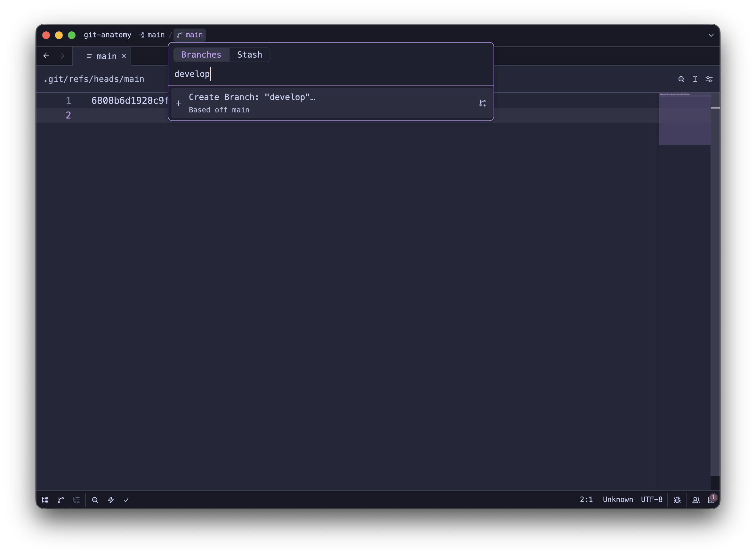Open the git panel in status bar
Viewport: 756px width, 556px height.
pyautogui.click(x=61, y=500)
